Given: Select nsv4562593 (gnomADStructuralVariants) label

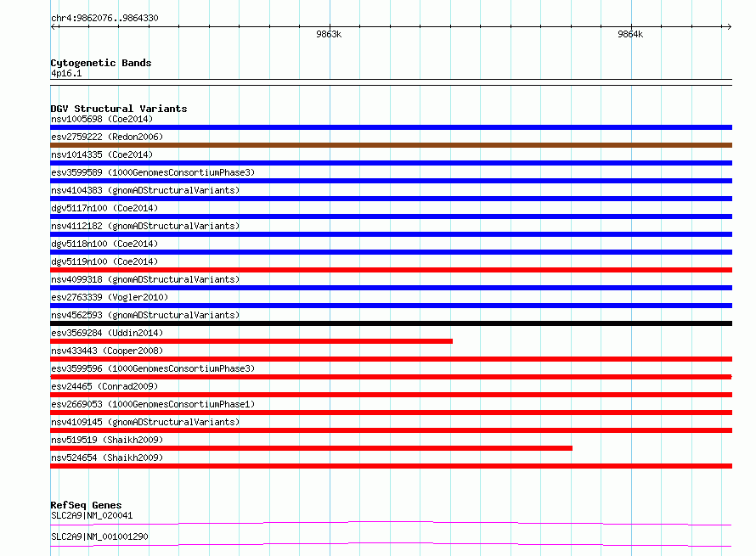Looking at the screenshot, I should pos(145,315).
